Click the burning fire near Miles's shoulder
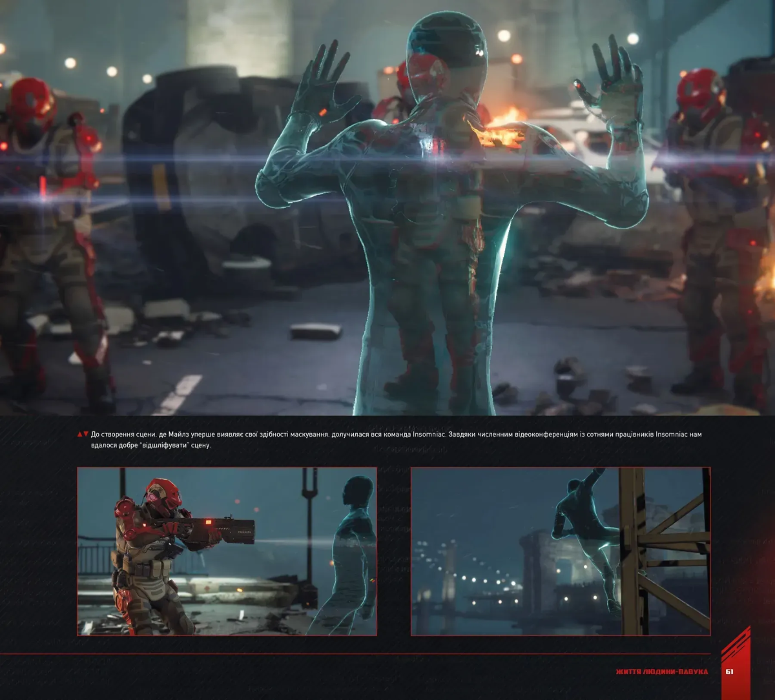The image size is (775, 700). pyautogui.click(x=504, y=129)
